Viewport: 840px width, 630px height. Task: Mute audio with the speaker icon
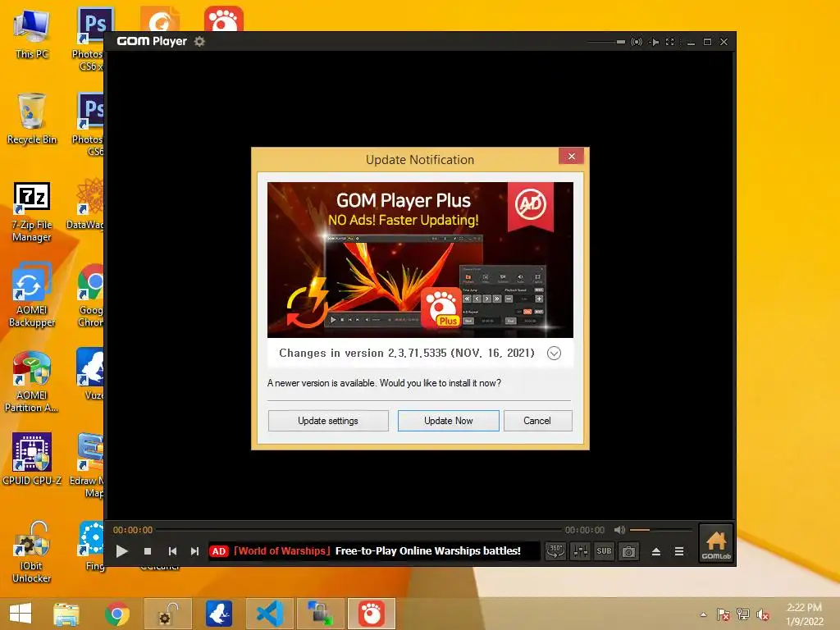(619, 530)
